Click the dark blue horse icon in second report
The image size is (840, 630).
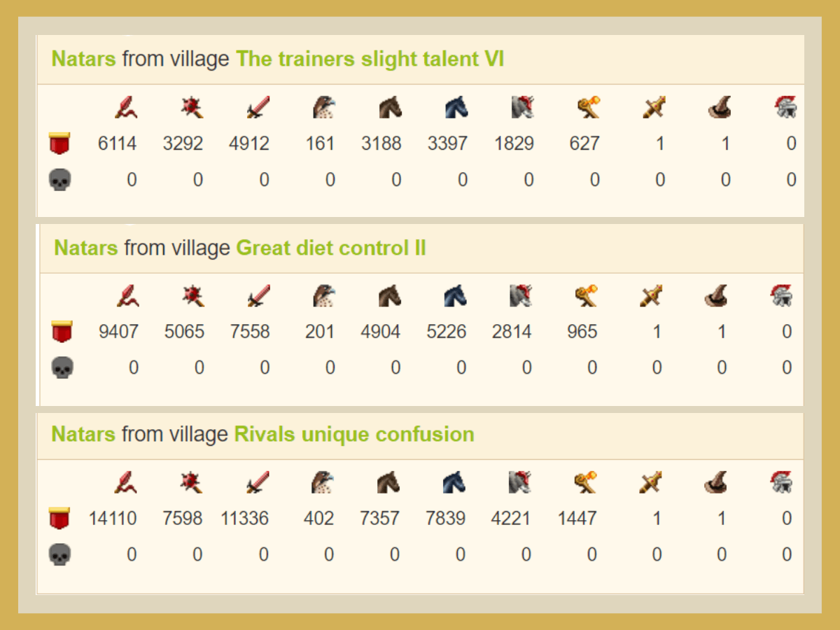[456, 296]
